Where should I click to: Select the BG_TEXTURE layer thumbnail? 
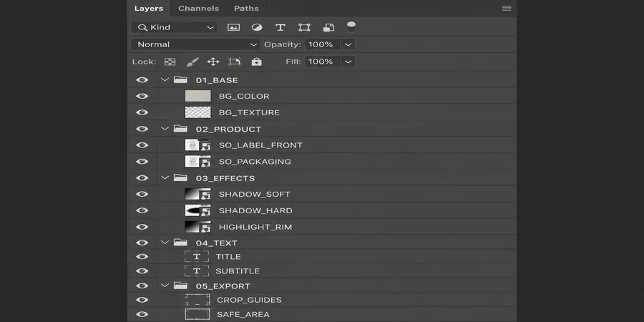(198, 112)
